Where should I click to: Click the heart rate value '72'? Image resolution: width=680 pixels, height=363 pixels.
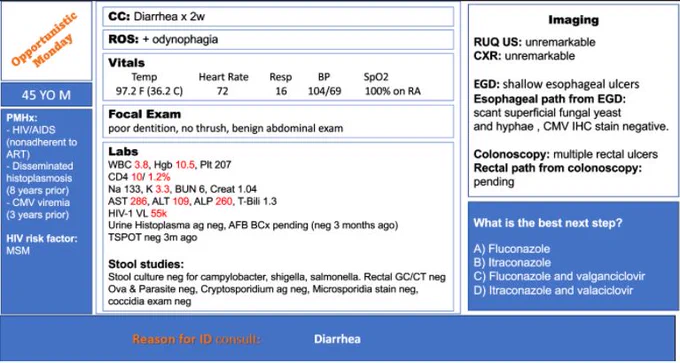point(222,92)
